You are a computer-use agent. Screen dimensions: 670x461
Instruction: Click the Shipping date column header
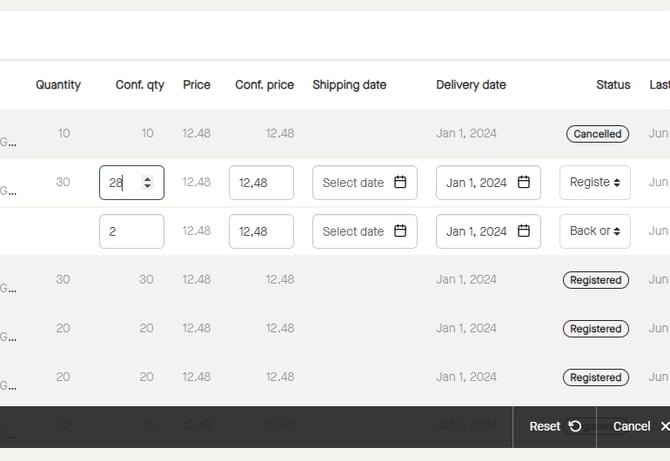pos(349,85)
